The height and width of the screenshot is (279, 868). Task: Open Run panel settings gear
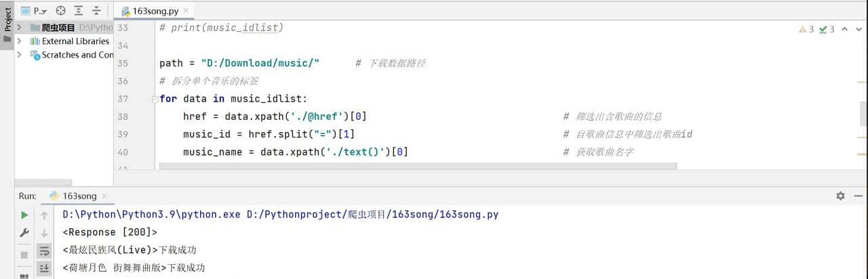(x=840, y=196)
